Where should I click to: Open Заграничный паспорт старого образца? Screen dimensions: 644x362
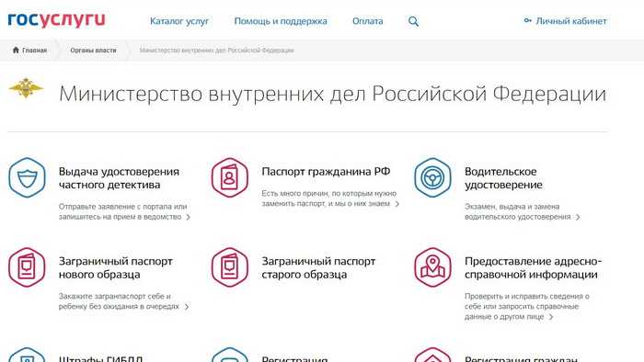click(318, 267)
